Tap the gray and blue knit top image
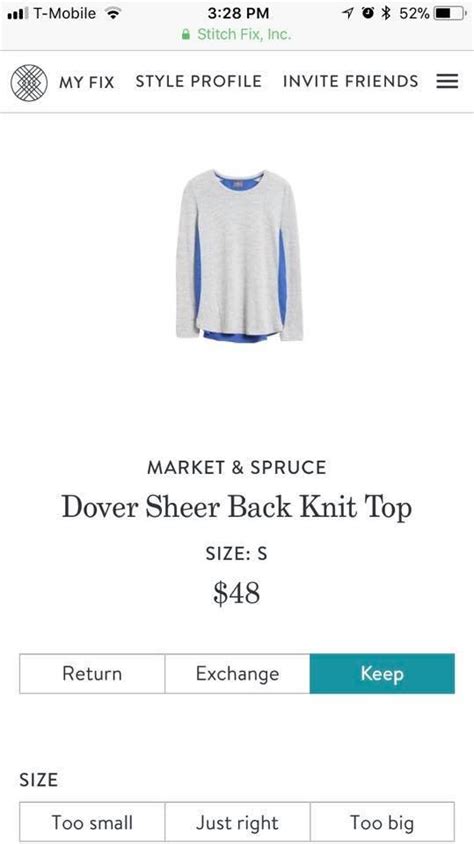The width and height of the screenshot is (474, 844). (239, 255)
